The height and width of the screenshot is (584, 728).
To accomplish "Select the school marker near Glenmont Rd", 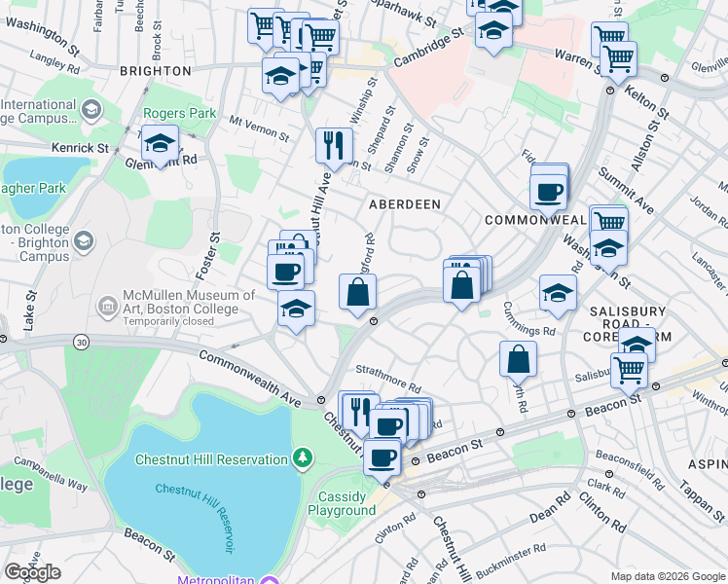I will [160, 144].
